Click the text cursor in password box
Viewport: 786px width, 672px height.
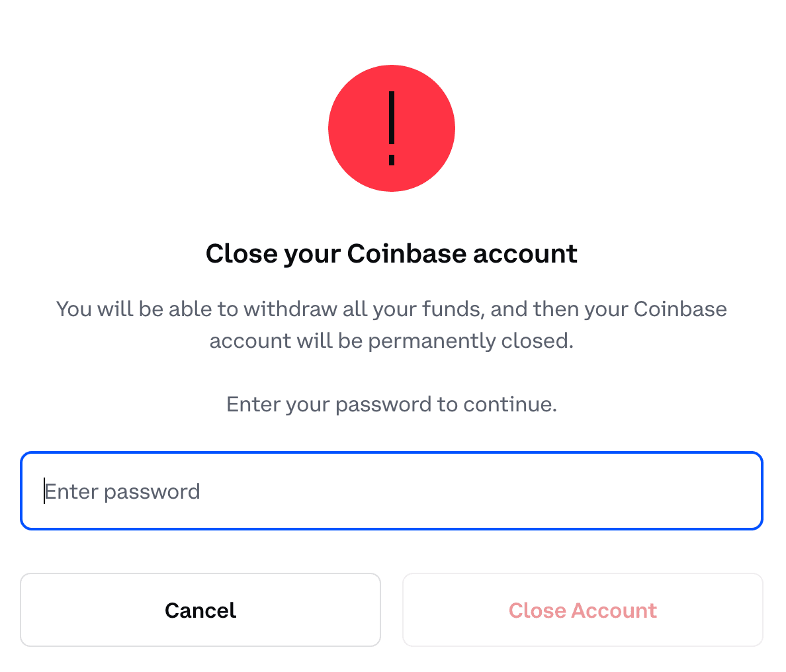44,491
